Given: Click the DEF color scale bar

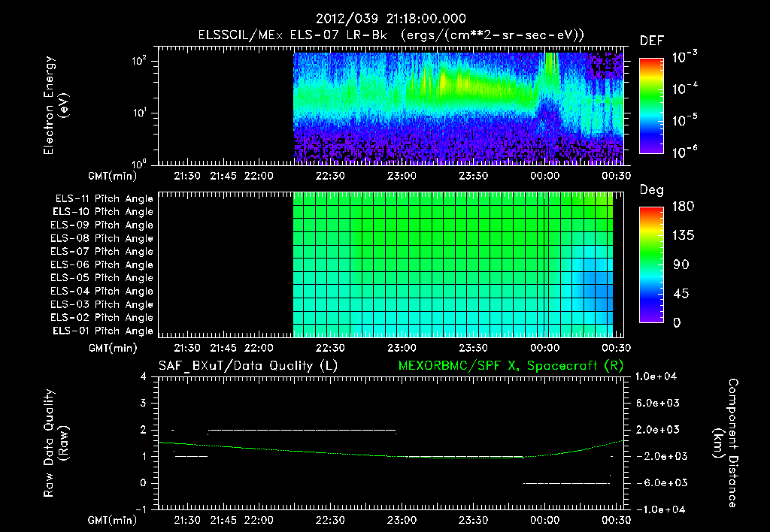Looking at the screenshot, I should point(651,106).
